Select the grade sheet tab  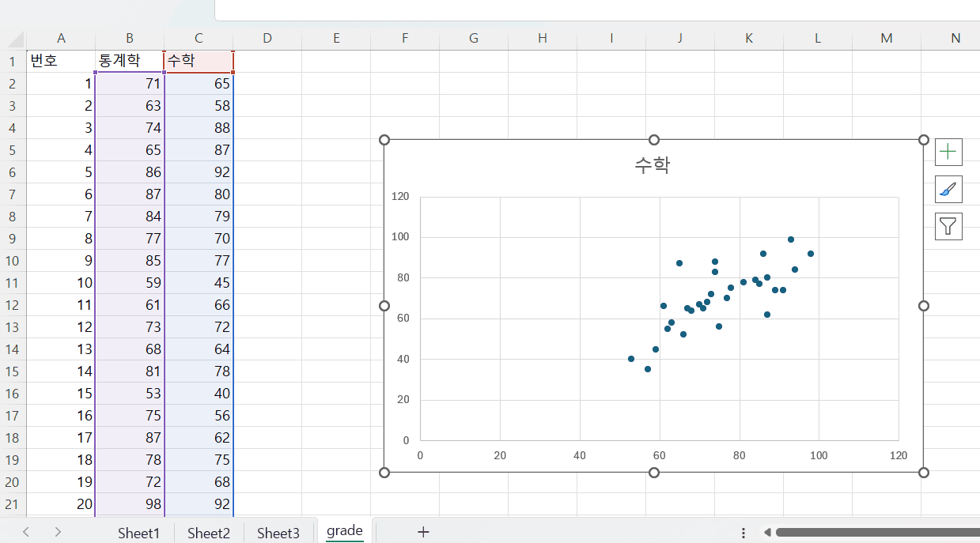tap(345, 531)
